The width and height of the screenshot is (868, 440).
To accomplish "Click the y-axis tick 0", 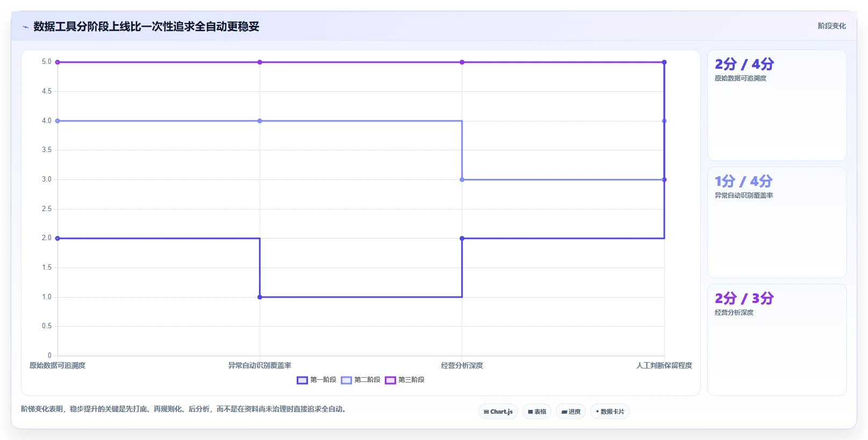I will 49,355.
